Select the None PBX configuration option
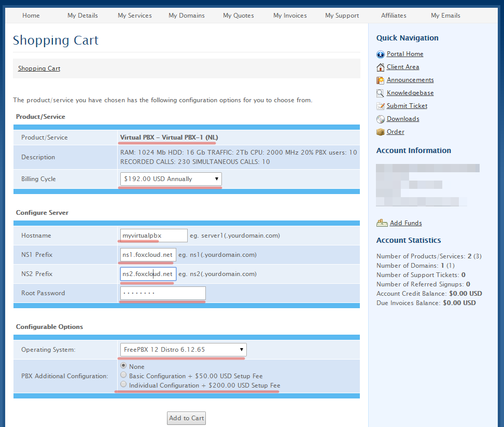The image size is (504, 427). (x=123, y=366)
